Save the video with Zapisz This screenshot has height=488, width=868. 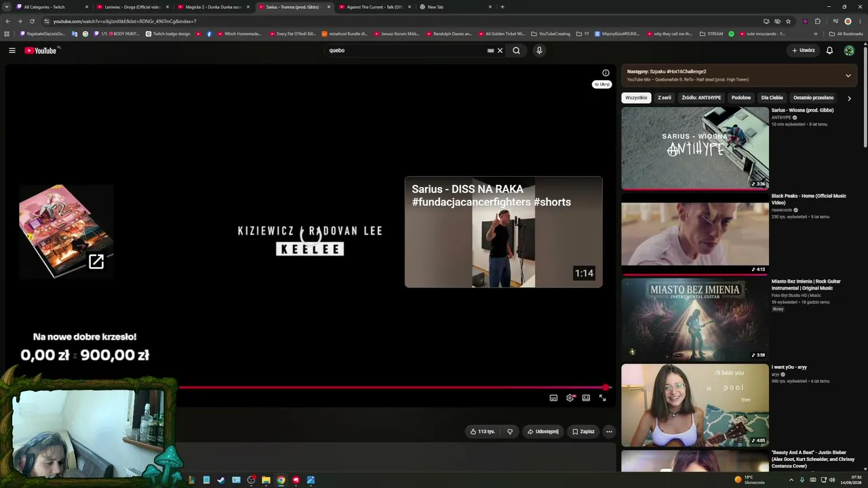583,432
